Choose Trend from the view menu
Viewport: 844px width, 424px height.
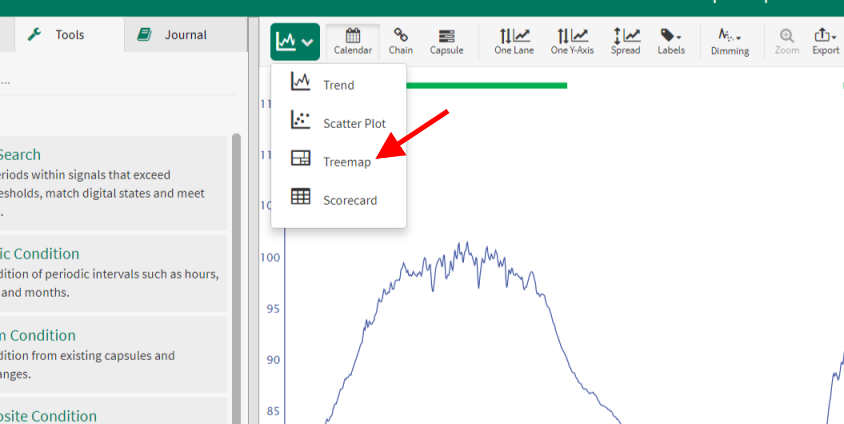click(x=338, y=85)
